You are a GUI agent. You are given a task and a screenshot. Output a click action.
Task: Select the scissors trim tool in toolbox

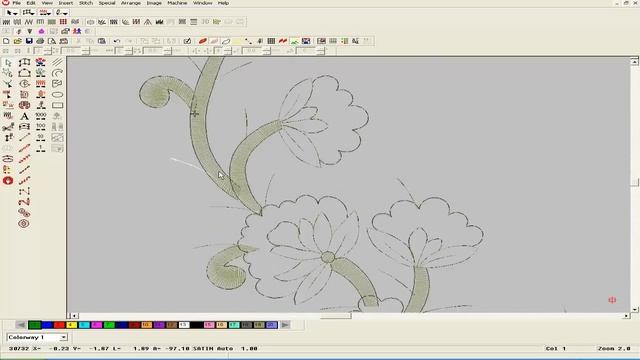(x=8, y=127)
